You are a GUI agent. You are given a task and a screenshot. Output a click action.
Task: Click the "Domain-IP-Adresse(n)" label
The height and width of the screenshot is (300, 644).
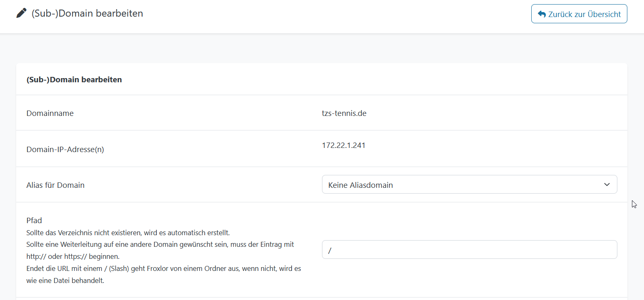65,149
